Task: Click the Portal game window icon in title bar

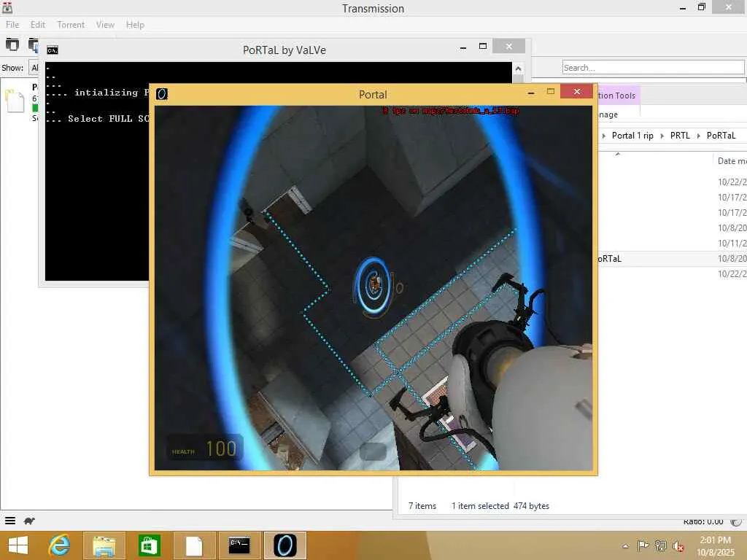Action: [162, 94]
